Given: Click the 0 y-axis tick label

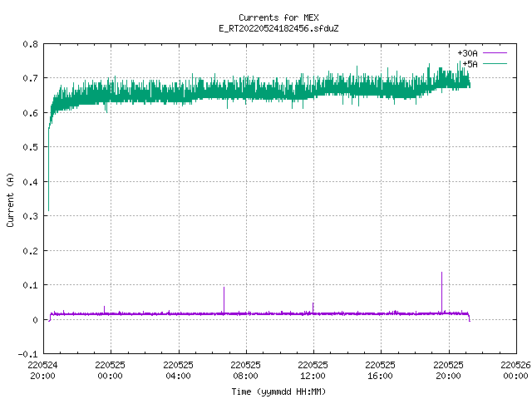Looking at the screenshot, I should tap(35, 320).
